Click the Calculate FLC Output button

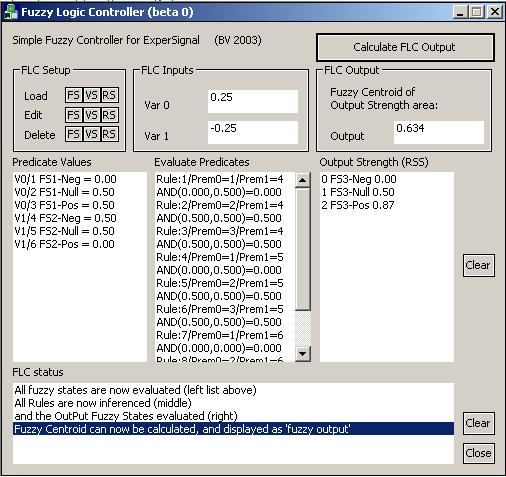405,47
